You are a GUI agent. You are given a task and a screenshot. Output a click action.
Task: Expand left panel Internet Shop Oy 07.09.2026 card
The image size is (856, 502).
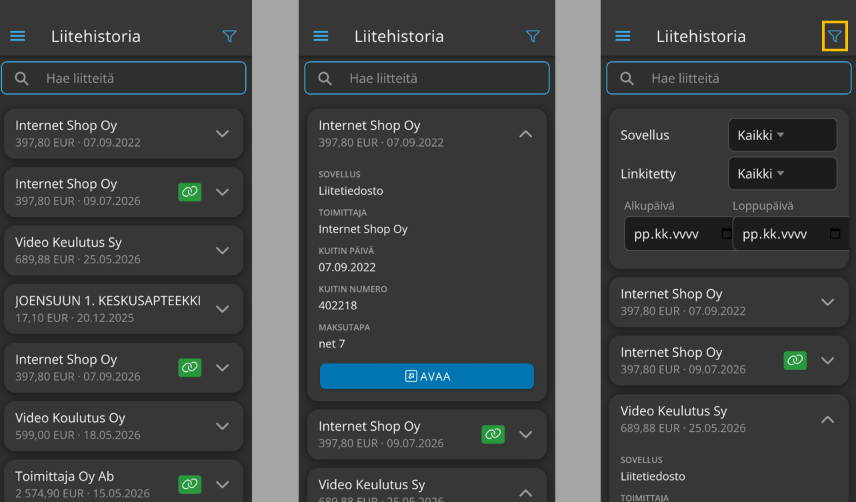click(x=222, y=367)
